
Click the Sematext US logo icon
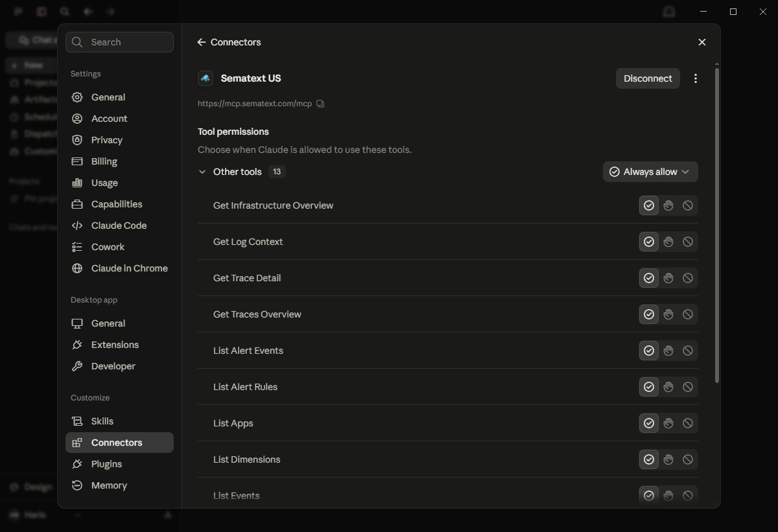coord(206,78)
